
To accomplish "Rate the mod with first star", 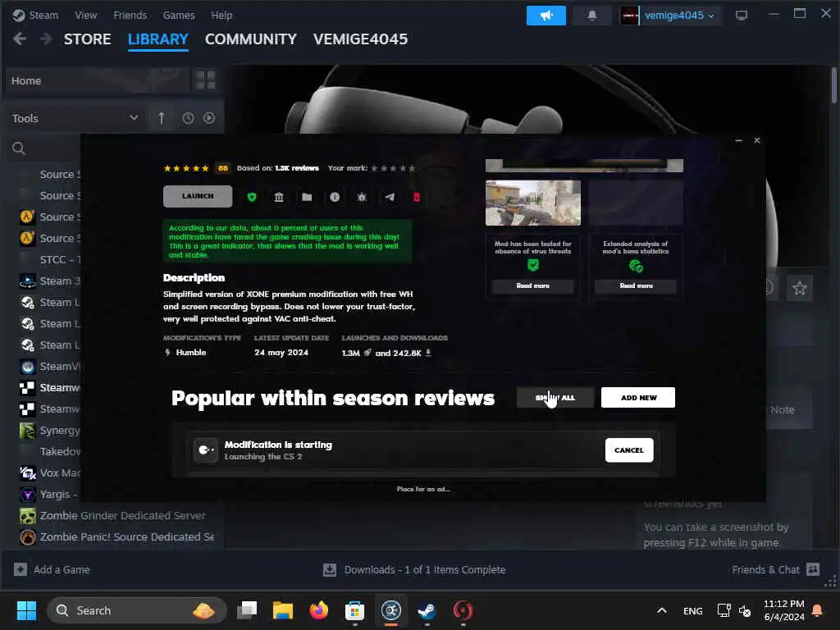I will point(374,168).
